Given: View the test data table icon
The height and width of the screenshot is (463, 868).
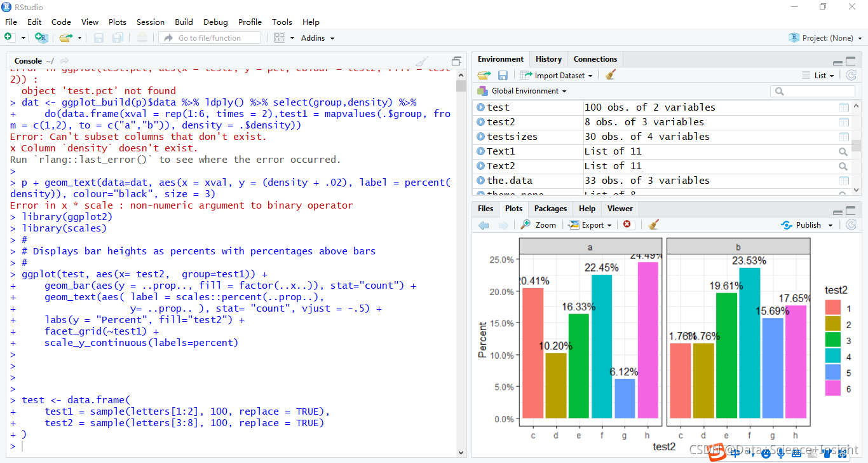Looking at the screenshot, I should [844, 107].
